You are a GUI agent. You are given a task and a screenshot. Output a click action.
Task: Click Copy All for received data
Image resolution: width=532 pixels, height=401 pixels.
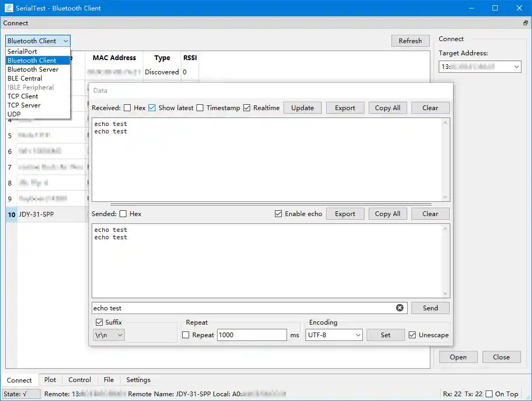tap(388, 107)
